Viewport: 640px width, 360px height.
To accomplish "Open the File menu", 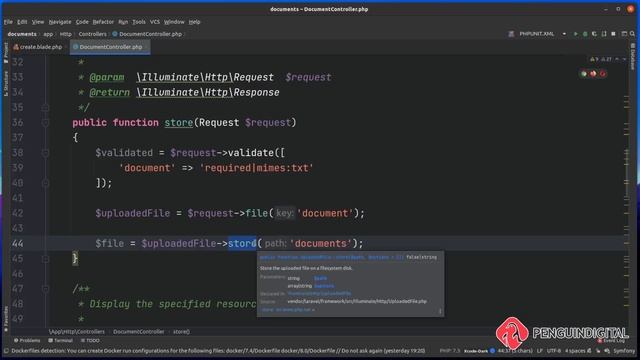I will pyautogui.click(x=8, y=22).
